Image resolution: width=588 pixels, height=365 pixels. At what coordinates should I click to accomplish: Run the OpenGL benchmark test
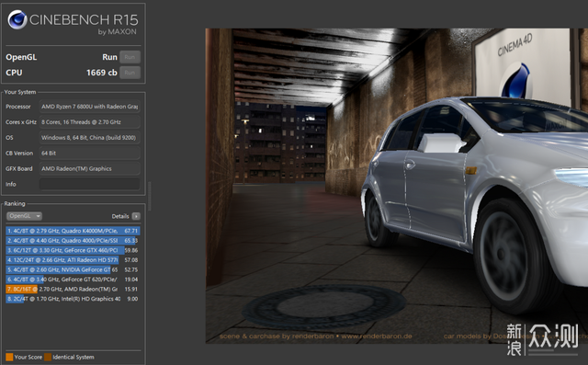click(130, 57)
